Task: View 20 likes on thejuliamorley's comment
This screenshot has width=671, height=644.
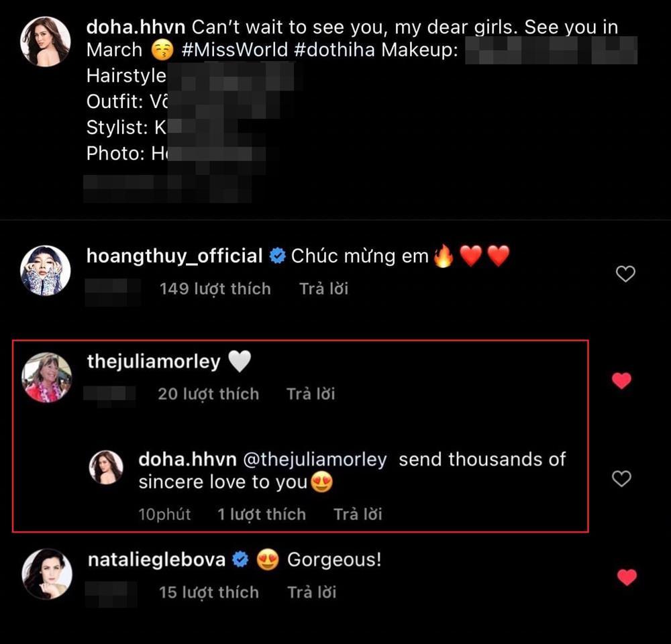Action: coord(208,394)
